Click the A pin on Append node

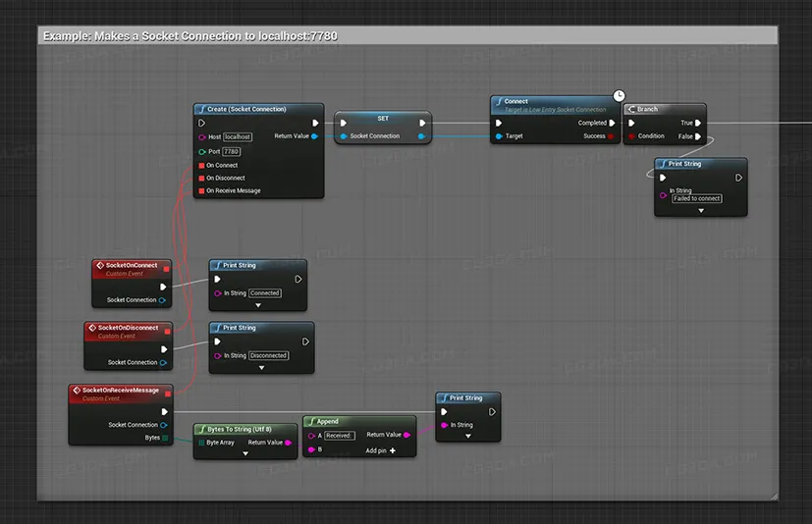click(x=312, y=436)
